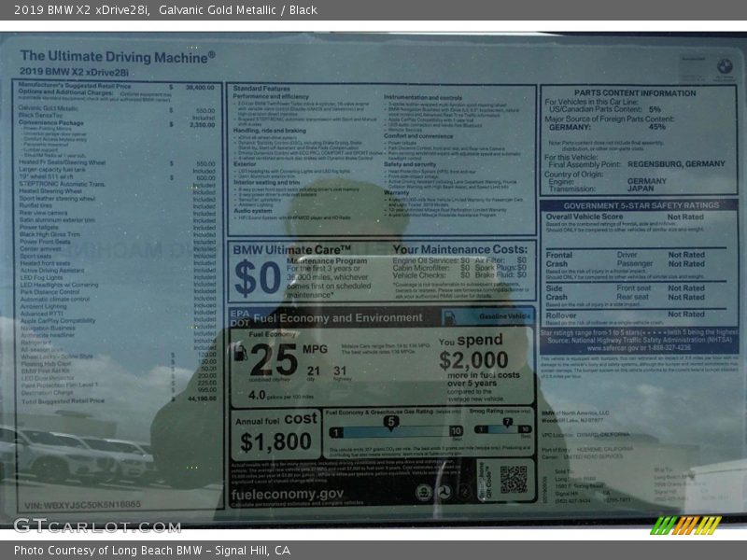Click the 'Audio system' section title
747x560 pixels.
[253, 211]
